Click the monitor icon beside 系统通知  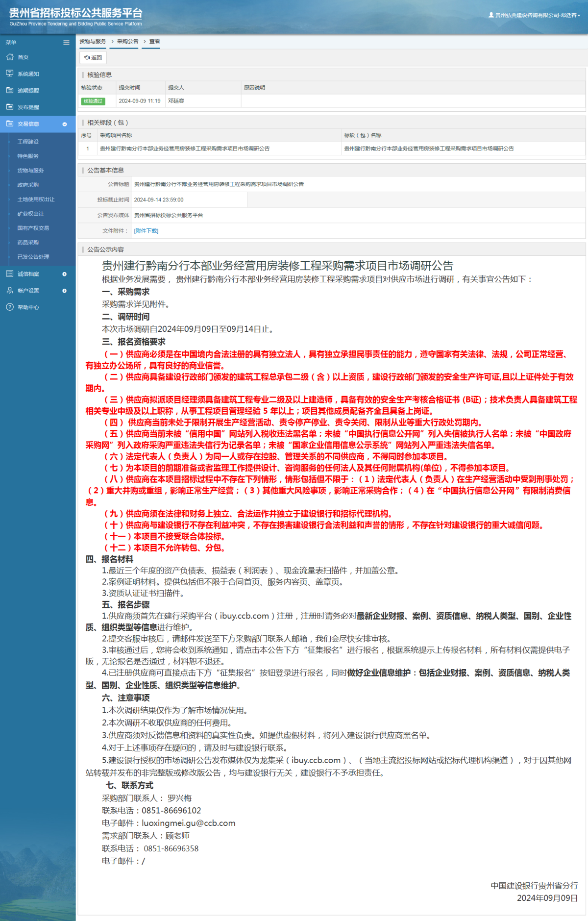click(10, 74)
